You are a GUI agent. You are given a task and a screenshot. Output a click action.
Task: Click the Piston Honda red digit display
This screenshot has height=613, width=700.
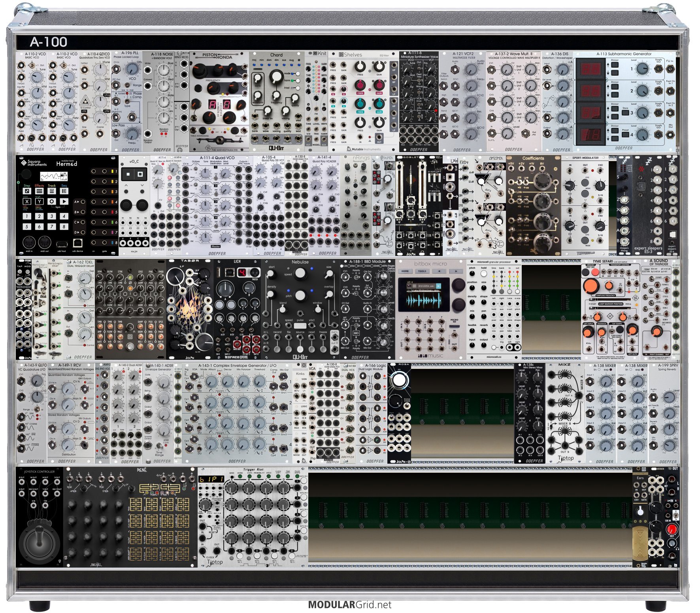coord(219,105)
